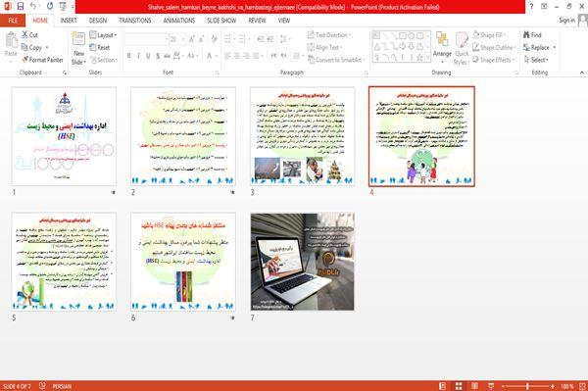This screenshot has width=588, height=391.
Task: Activate Format Painter brush
Action: coord(25,60)
